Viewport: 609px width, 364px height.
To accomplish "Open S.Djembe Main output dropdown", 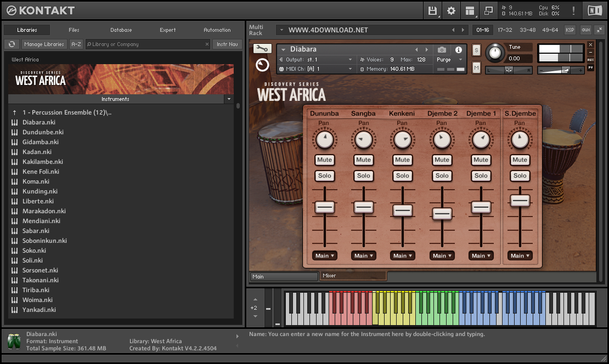I will pos(520,255).
